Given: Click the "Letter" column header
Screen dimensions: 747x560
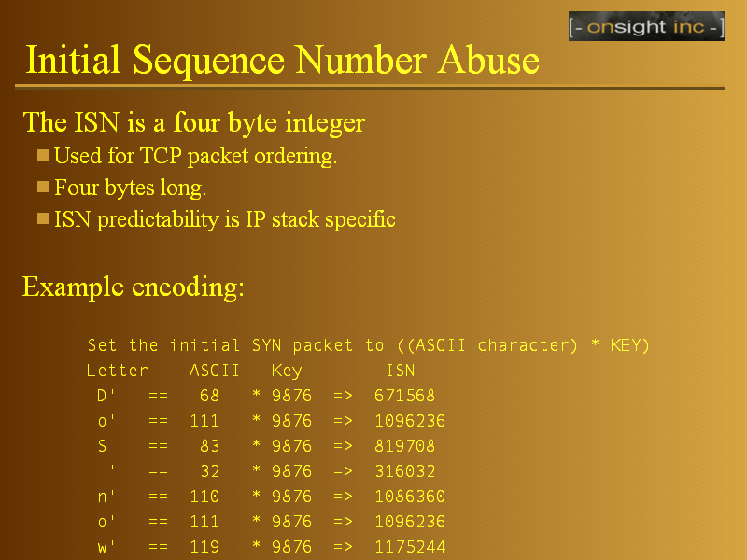Looking at the screenshot, I should (x=118, y=371).
